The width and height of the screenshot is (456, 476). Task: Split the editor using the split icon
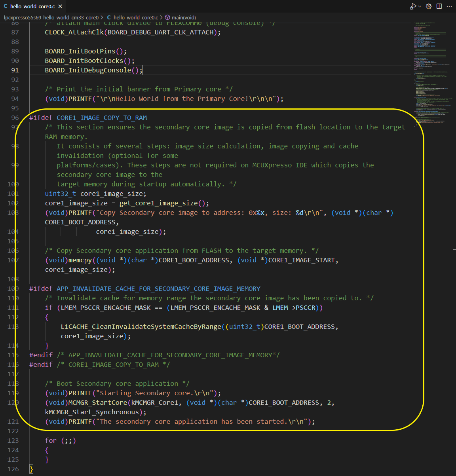pos(439,6)
